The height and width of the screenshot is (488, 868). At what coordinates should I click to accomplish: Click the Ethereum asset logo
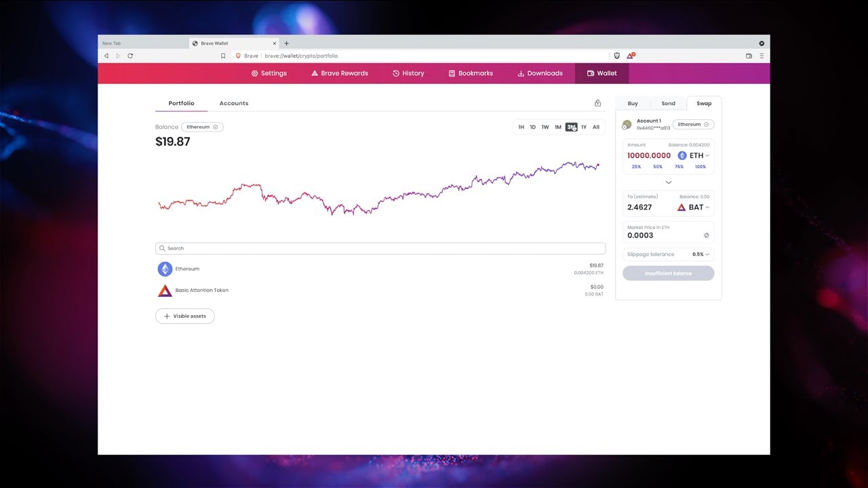[165, 269]
